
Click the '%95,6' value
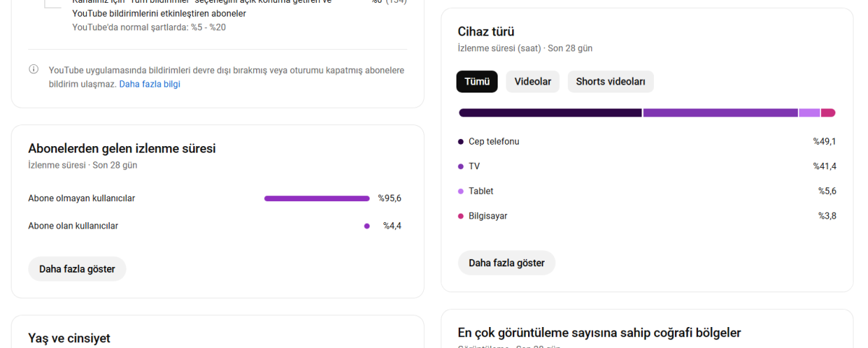click(390, 198)
